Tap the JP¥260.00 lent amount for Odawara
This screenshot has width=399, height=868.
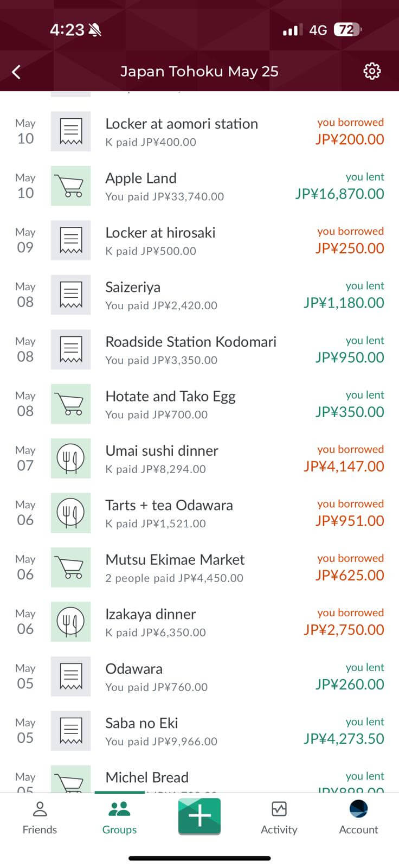[x=350, y=685]
